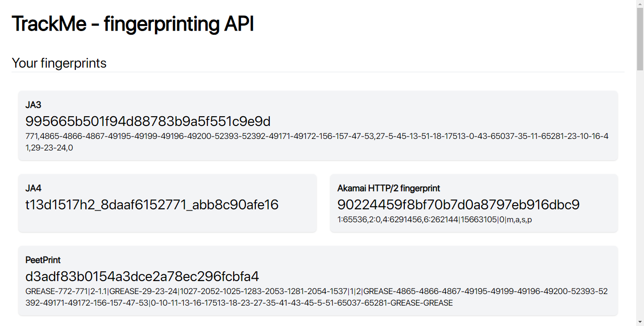
Task: Click the PeetPrint hash d3adf83b0154a3dce2a78ec296fcbfa4
Action: [x=142, y=276]
